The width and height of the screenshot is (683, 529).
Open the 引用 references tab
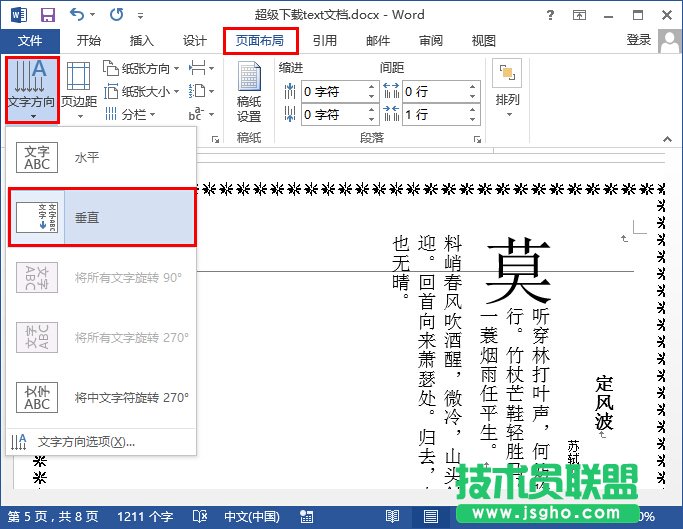[324, 41]
